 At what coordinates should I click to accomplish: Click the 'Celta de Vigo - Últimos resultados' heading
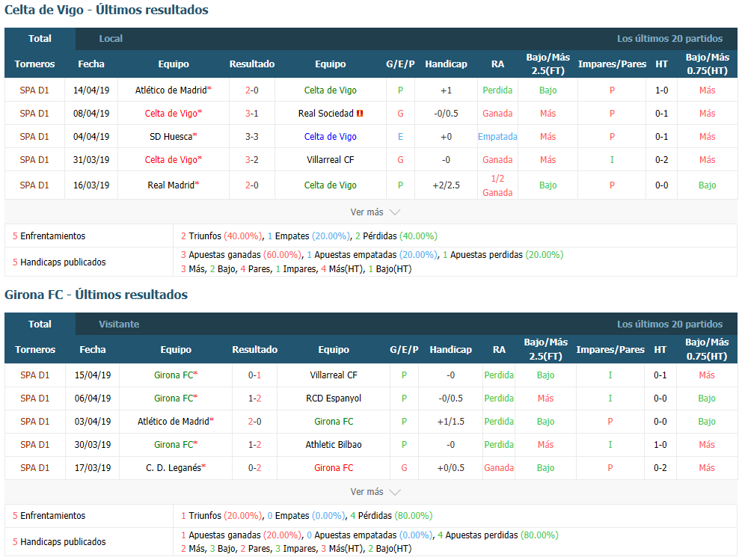(106, 10)
